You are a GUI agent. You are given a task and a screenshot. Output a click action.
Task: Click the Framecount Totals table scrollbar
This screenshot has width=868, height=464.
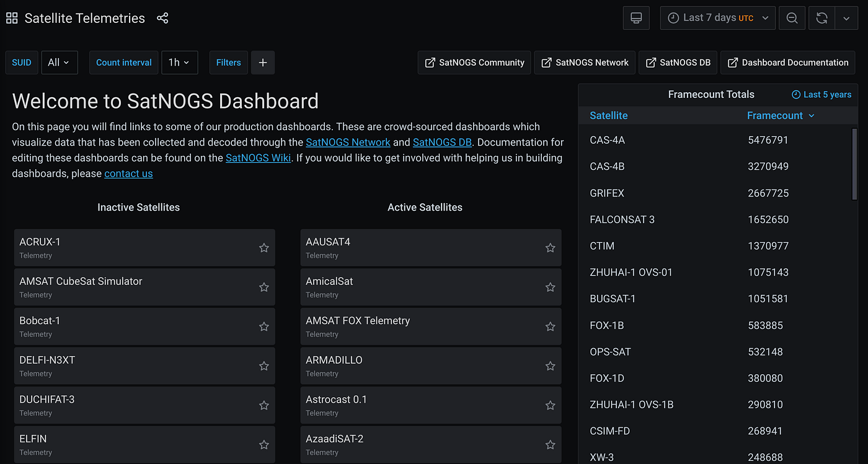855,164
